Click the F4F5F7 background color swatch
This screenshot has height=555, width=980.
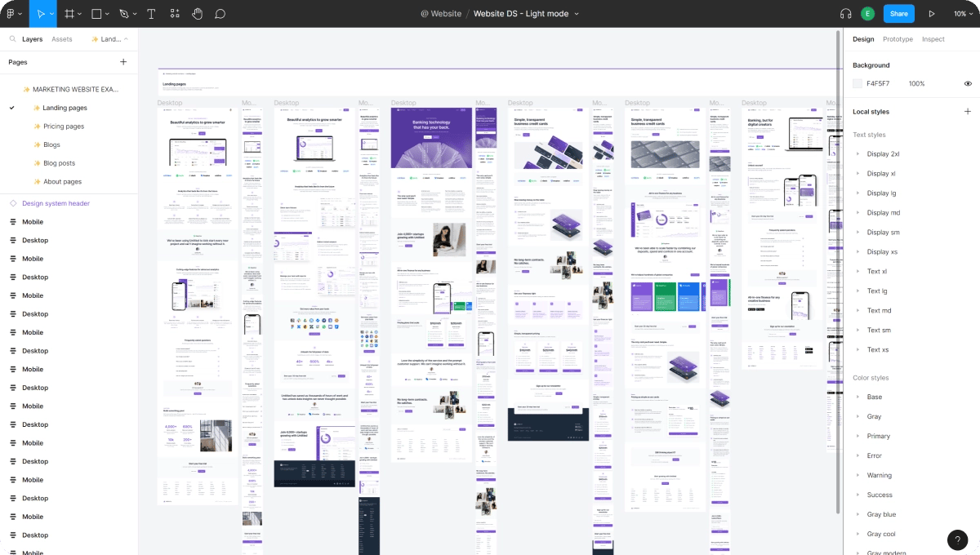click(857, 83)
